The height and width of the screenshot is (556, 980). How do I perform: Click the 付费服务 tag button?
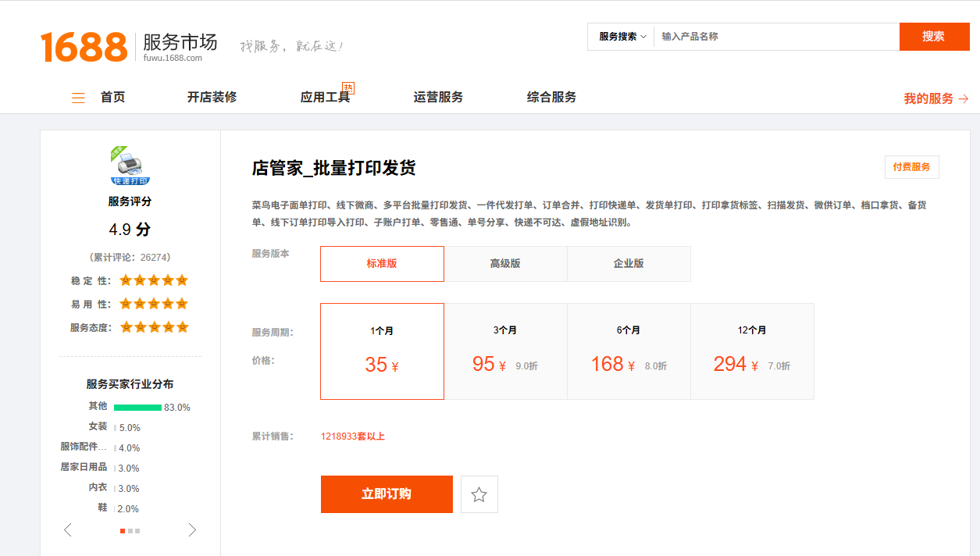click(x=911, y=167)
